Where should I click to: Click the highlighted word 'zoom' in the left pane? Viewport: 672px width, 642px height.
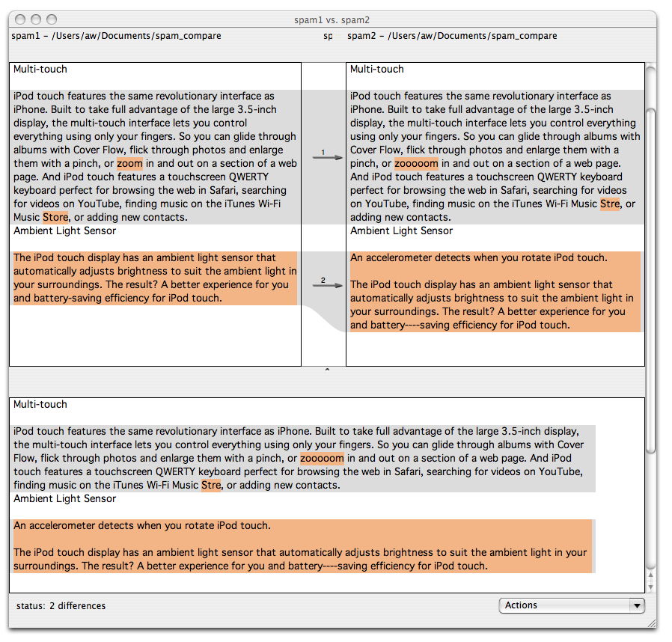[x=129, y=163]
